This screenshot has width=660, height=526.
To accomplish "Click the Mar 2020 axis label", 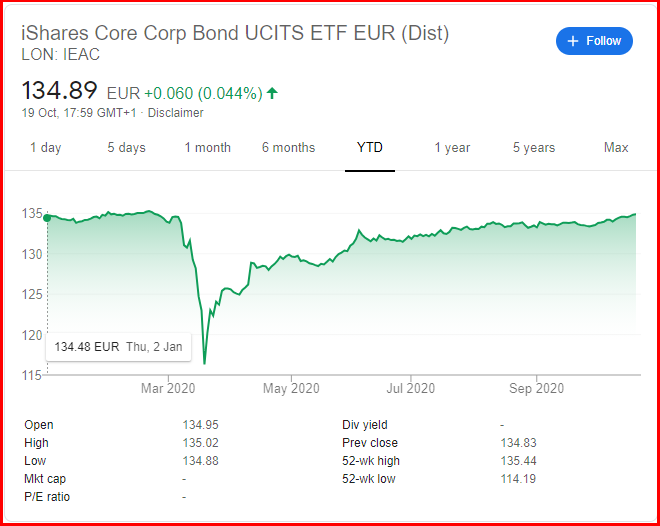I will pyautogui.click(x=167, y=388).
